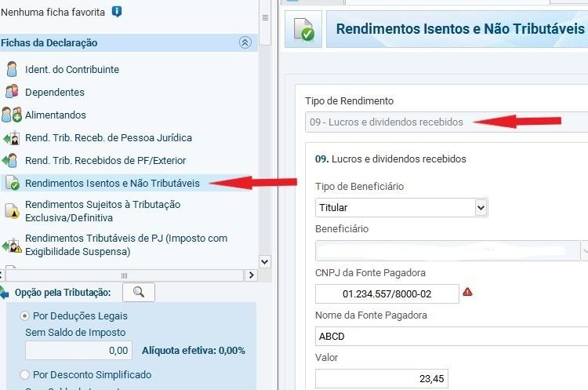Click the Tributação Exclusiva/Definitiva warning icon
The height and width of the screenshot is (390, 588).
click(x=12, y=211)
